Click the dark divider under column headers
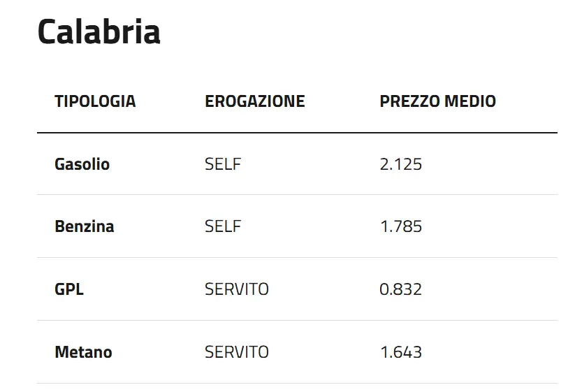The height and width of the screenshot is (392, 582). [297, 133]
